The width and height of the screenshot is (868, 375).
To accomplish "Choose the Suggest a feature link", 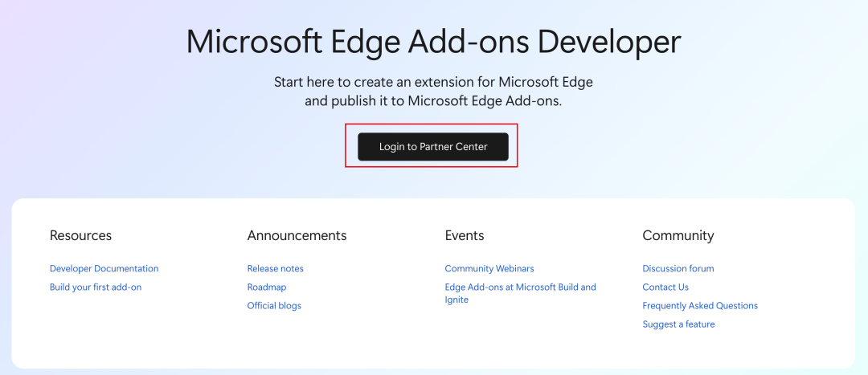I will [678, 324].
